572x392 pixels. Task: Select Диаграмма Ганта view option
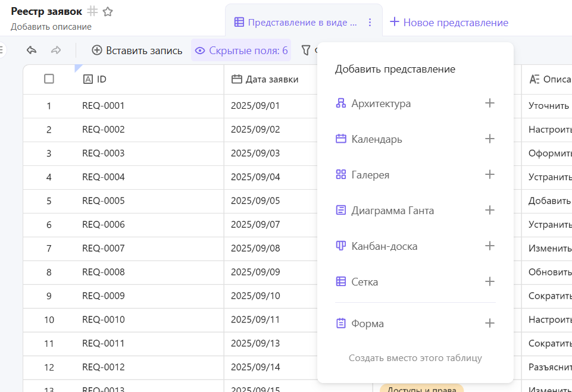pyautogui.click(x=415, y=211)
